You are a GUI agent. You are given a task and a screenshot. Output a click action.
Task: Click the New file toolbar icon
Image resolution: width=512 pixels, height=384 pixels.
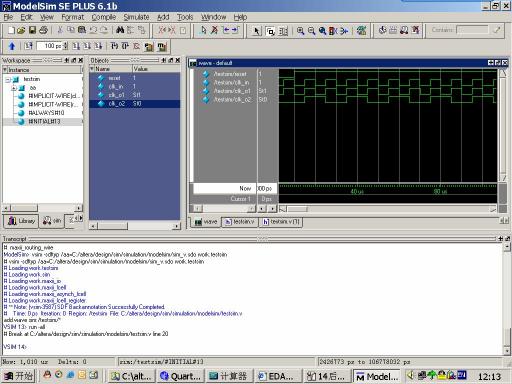12,30
